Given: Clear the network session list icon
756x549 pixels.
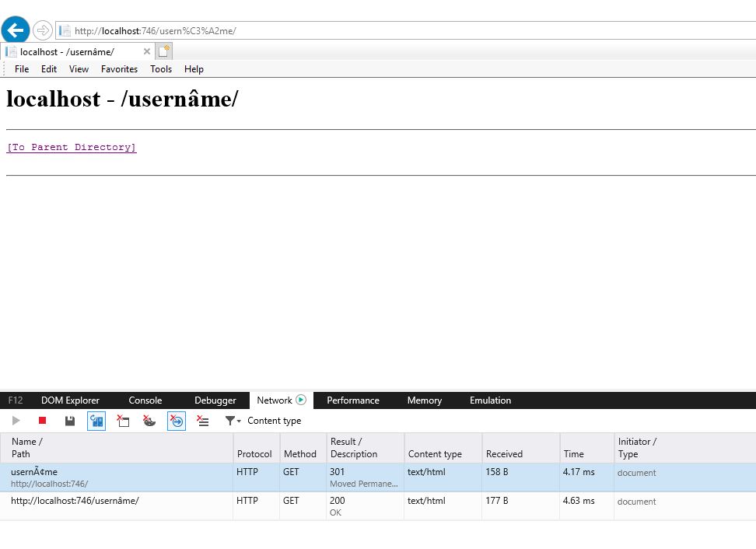Looking at the screenshot, I should 203,421.
